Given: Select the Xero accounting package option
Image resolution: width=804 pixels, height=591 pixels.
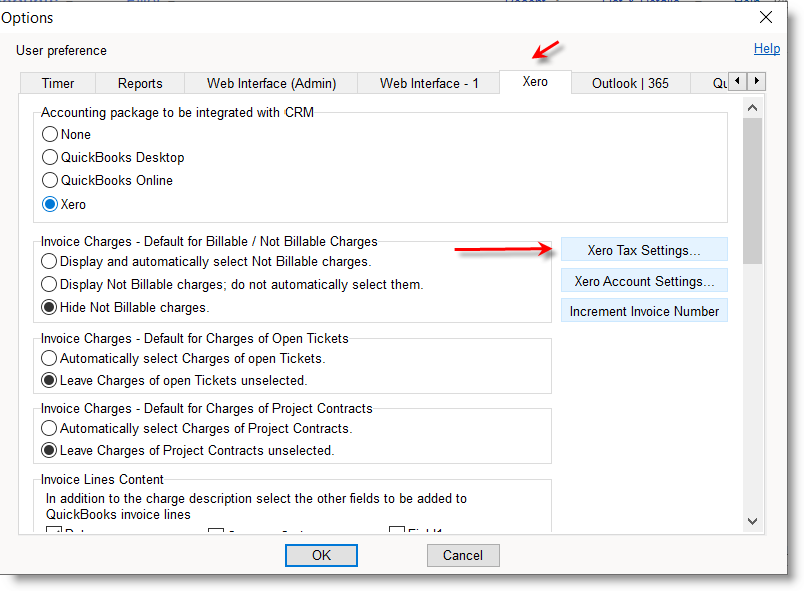Looking at the screenshot, I should pyautogui.click(x=50, y=204).
